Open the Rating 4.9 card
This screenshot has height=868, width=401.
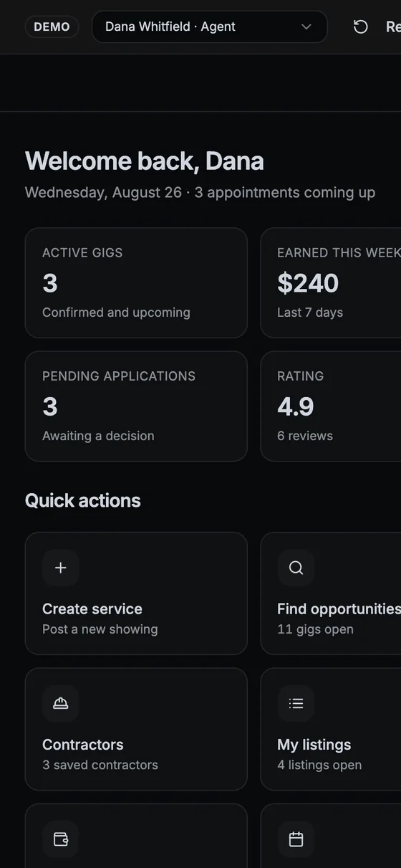coord(331,406)
